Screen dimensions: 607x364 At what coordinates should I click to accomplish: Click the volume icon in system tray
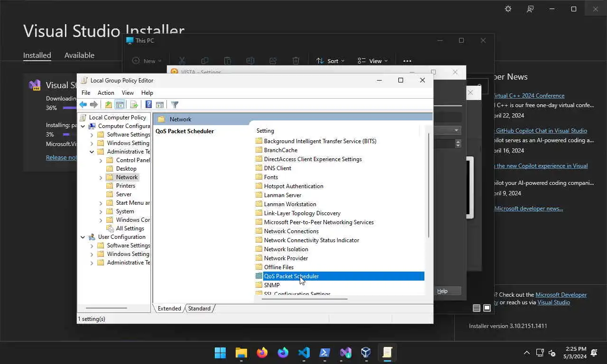pos(552,353)
